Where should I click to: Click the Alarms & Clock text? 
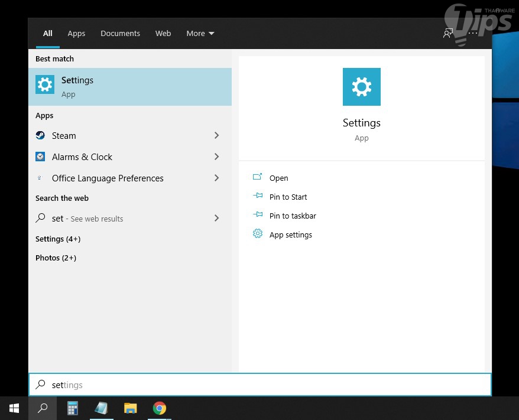click(82, 157)
